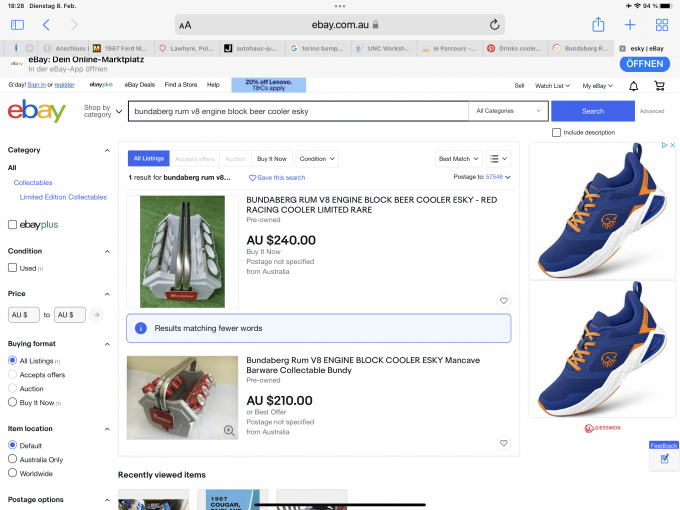Image resolution: width=680 pixels, height=510 pixels.
Task: Collapse the Category section chevron
Action: 107,150
